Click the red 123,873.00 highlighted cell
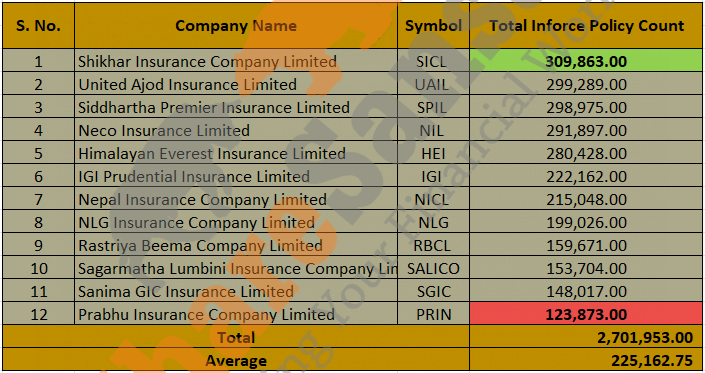 click(586, 314)
